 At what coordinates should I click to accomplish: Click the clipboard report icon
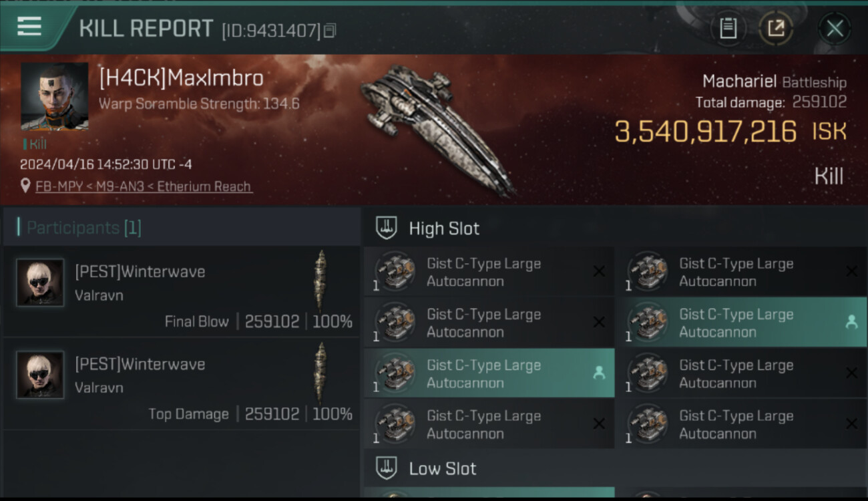[728, 28]
